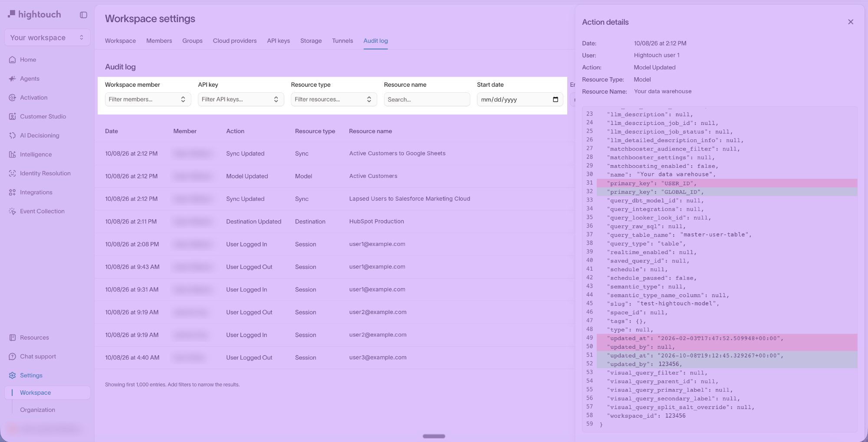Select Organization under Settings
The image size is (868, 442).
(x=37, y=410)
